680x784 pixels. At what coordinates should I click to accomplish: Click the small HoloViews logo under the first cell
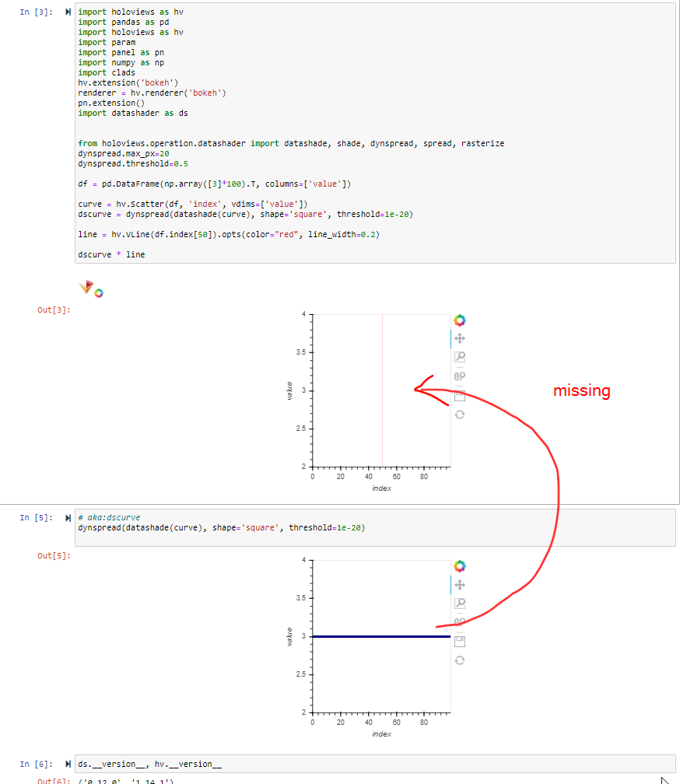click(x=88, y=287)
